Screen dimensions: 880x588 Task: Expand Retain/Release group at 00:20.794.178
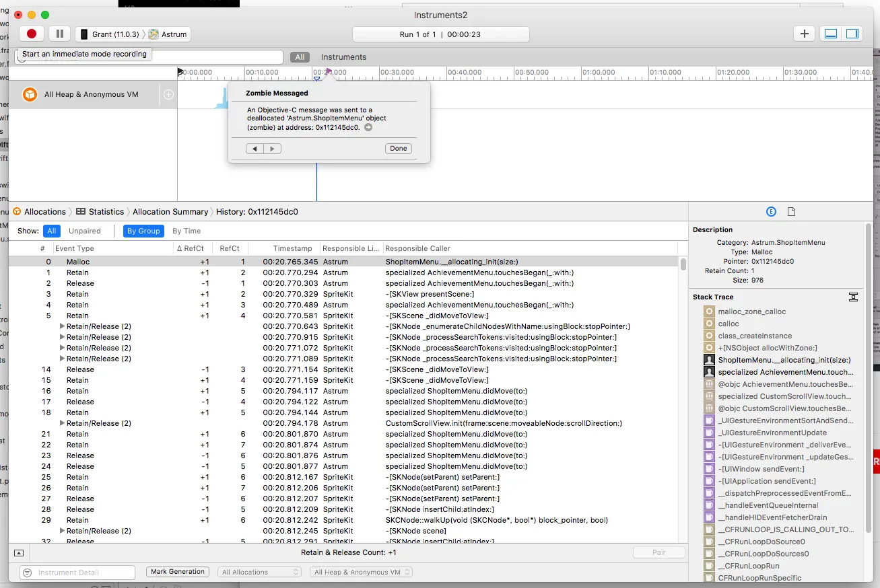pyautogui.click(x=62, y=423)
